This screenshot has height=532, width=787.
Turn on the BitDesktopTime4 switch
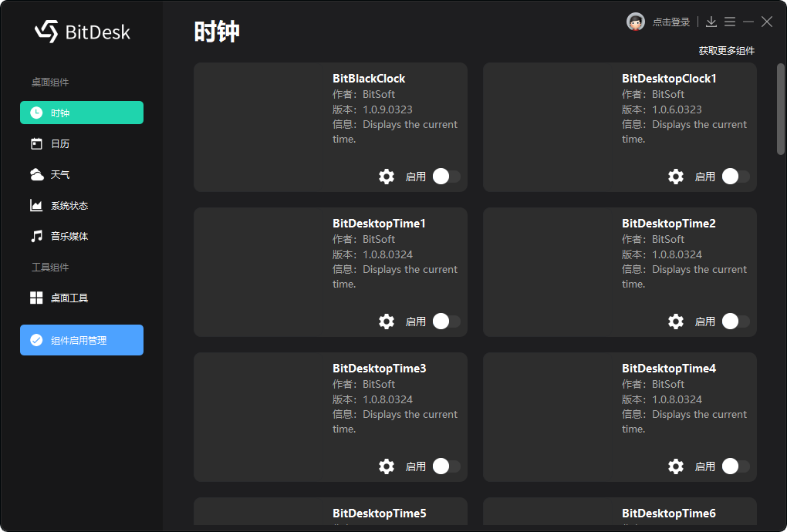tap(736, 466)
